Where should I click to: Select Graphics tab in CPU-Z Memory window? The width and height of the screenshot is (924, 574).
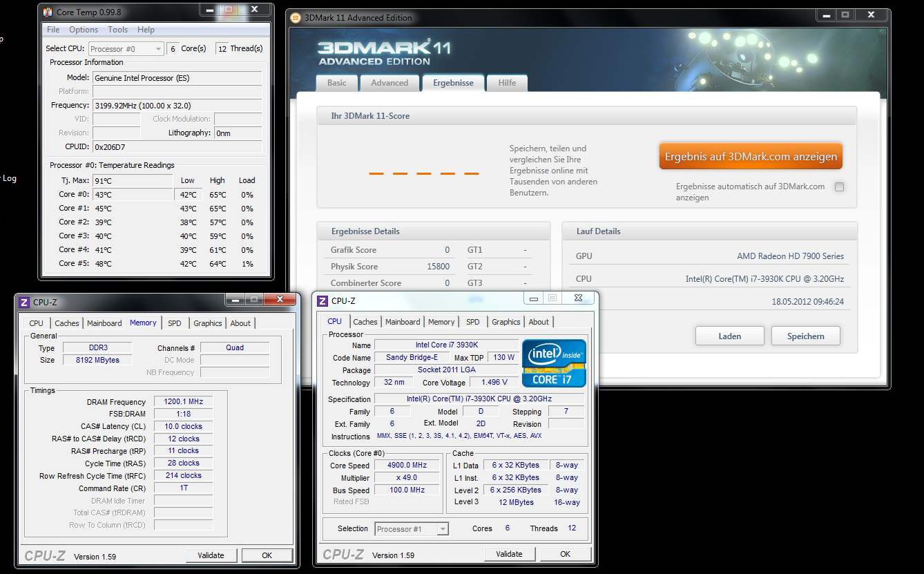[x=208, y=323]
